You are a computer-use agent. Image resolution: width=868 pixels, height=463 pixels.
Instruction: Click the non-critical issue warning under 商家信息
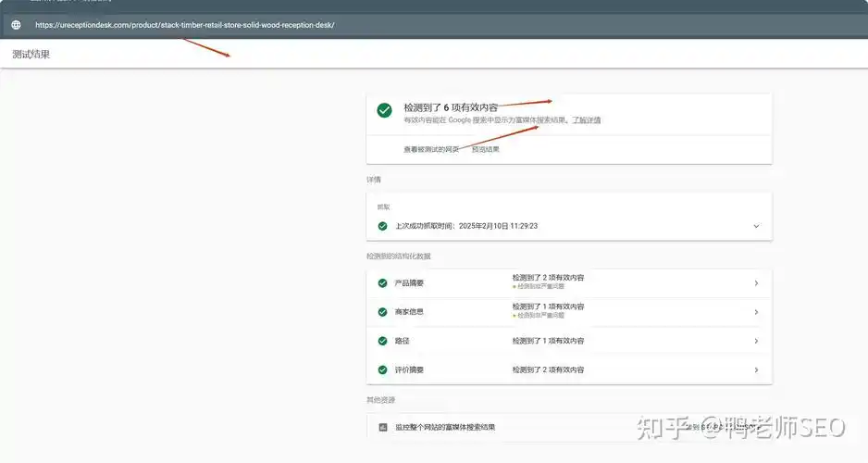pos(539,316)
